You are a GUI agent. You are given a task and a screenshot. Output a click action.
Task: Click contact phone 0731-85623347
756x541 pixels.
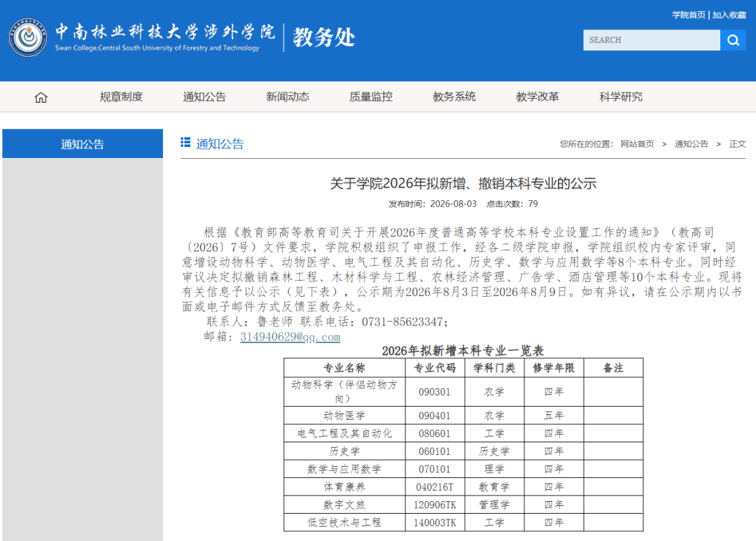(402, 322)
